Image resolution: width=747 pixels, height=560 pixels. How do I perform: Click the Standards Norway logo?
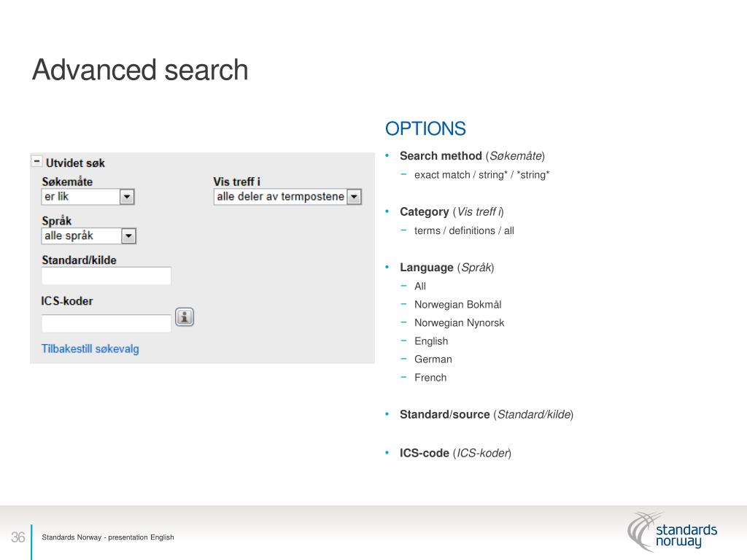click(x=672, y=532)
